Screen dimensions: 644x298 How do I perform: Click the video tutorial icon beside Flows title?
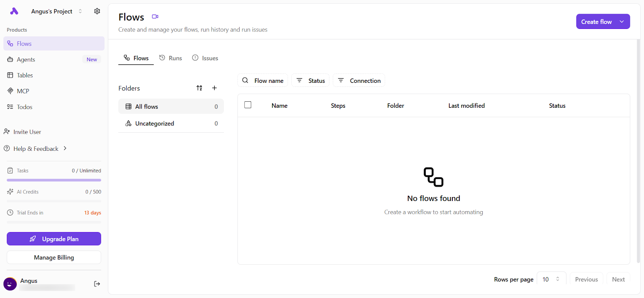point(155,17)
